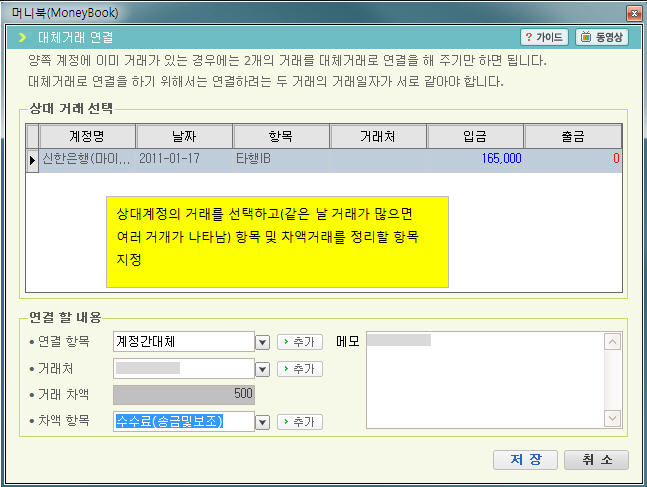Sort by 계정명 column header

87,136
